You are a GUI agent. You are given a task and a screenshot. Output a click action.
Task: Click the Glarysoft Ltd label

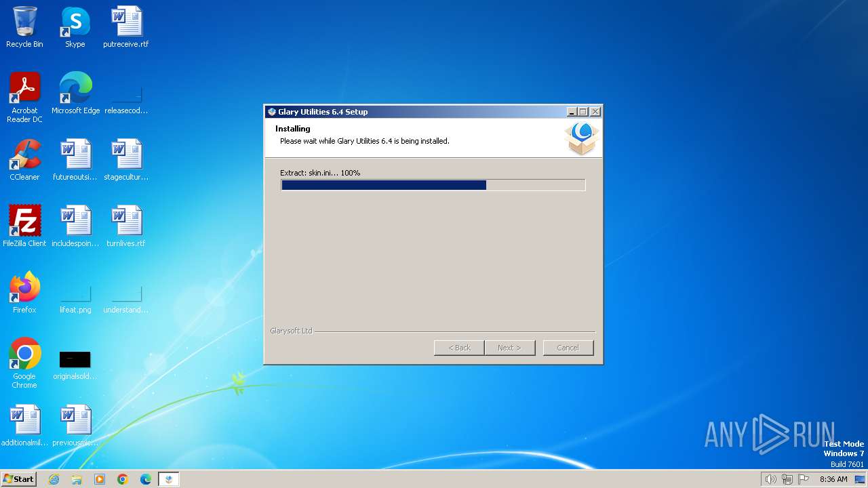point(292,331)
